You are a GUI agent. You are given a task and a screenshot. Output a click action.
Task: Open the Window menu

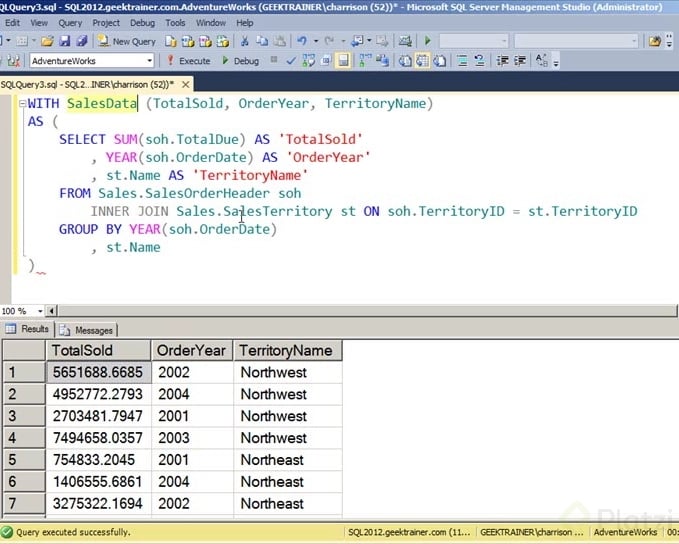210,23
